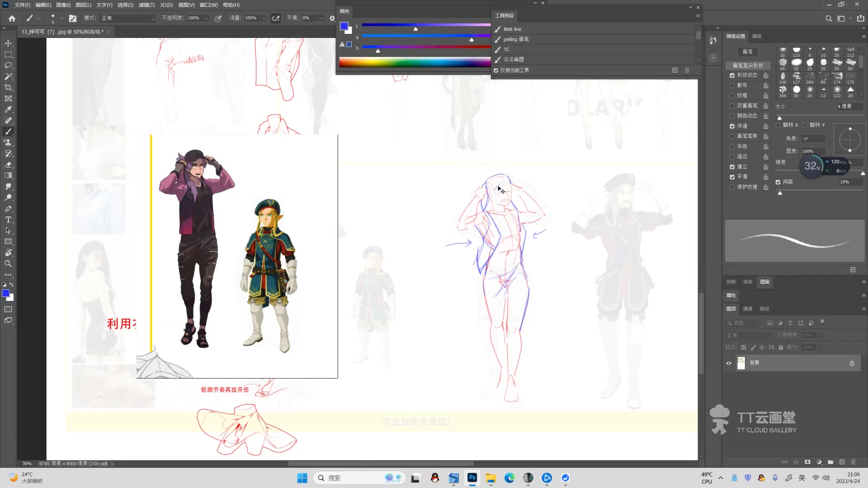This screenshot has height=488, width=868.
Task: Open the 滤镜(T) menu
Action: [146, 5]
